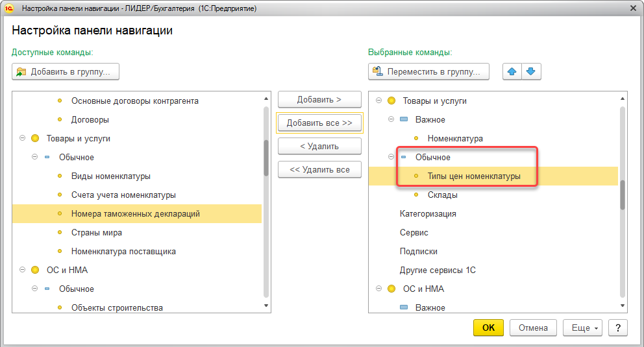This screenshot has height=347, width=644.
Task: Click the Добавить > button
Action: click(319, 100)
